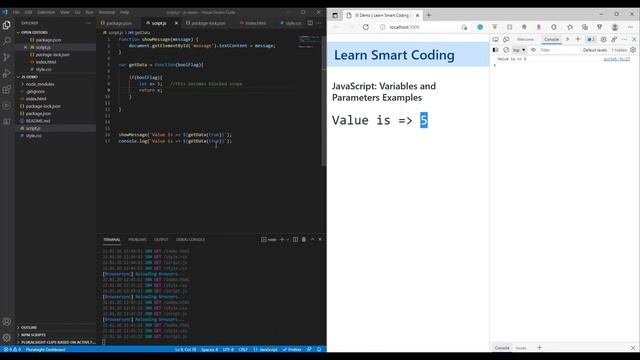Expand the Outline section
Screen dimensions: 640x360
[29, 327]
